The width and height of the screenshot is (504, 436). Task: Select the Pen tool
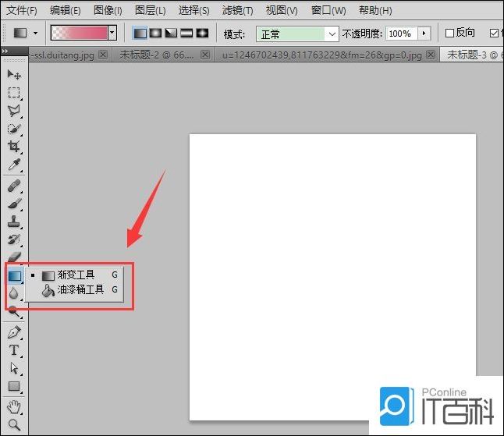14,332
